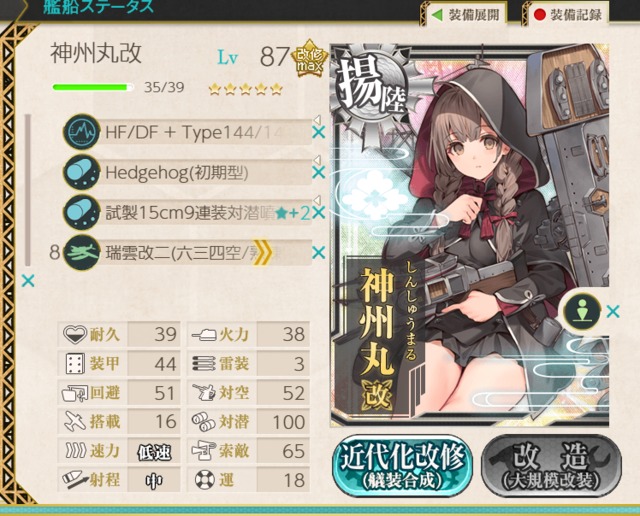This screenshot has width=640, height=516.
Task: Open the 装備記録 tab
Action: point(567,15)
